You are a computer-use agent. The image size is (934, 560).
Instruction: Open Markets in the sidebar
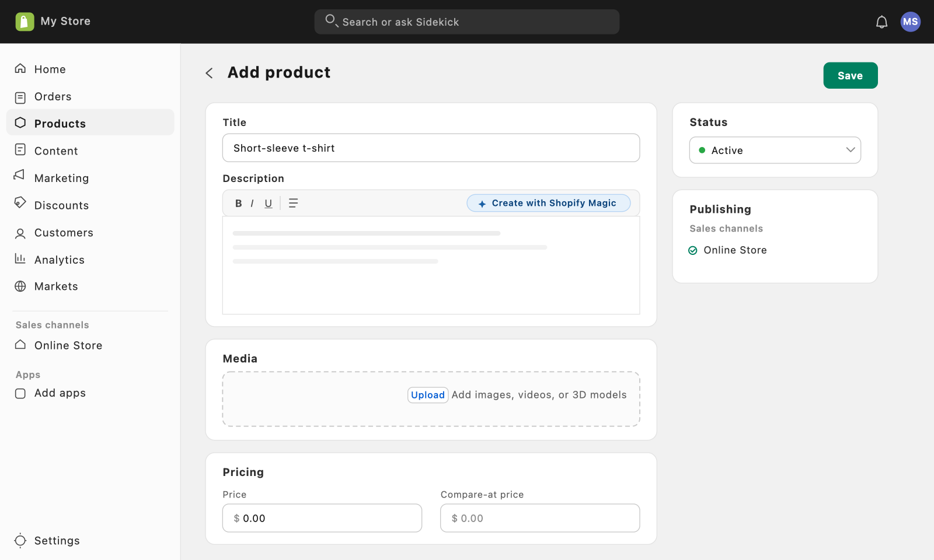point(90,286)
